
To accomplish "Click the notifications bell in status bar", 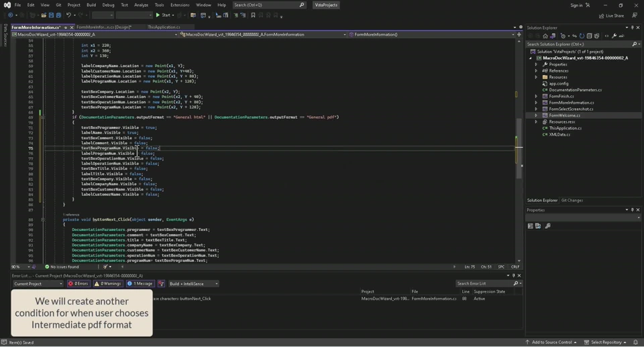I will (635, 342).
